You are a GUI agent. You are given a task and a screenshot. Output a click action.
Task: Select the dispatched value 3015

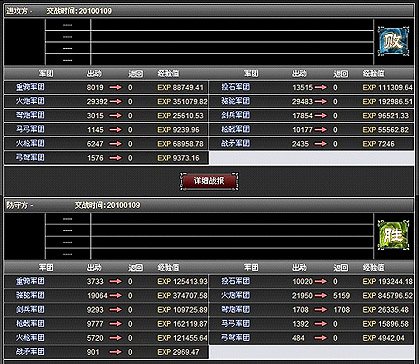tap(95, 116)
